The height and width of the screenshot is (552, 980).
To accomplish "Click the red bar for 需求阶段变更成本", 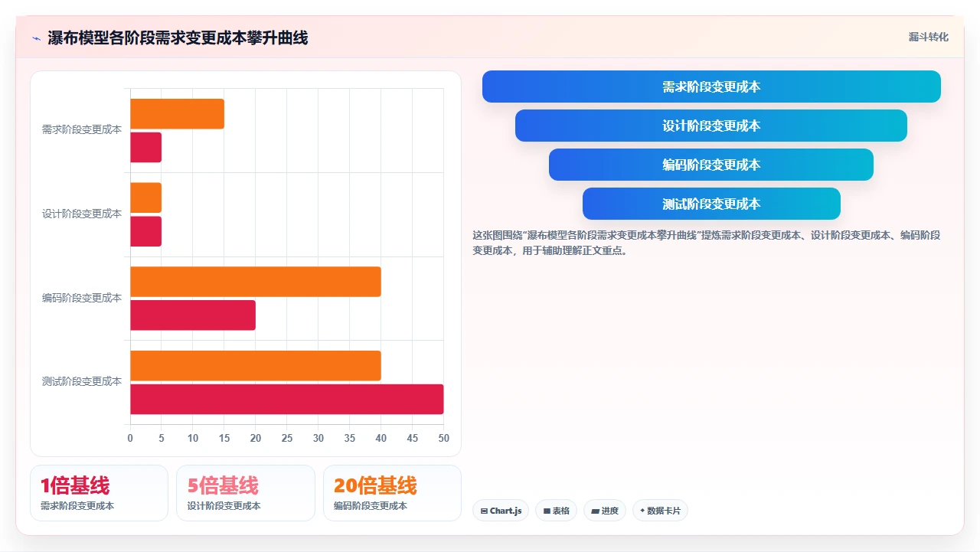I will click(145, 147).
